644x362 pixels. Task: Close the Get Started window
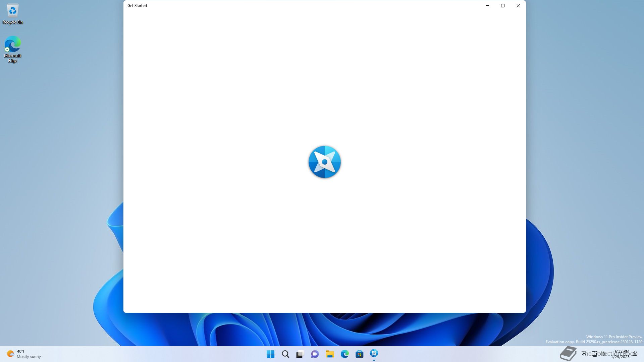tap(518, 6)
